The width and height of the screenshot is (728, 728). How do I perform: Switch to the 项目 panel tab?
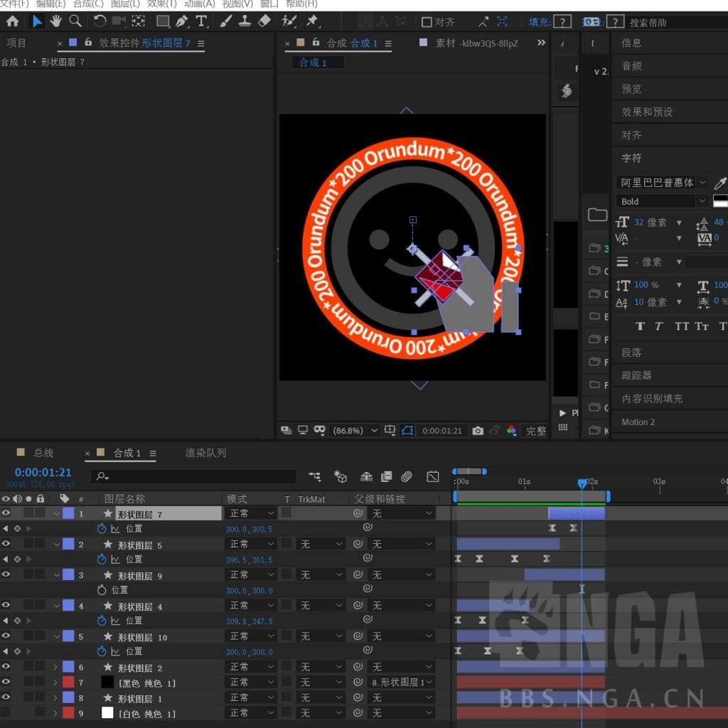[16, 43]
